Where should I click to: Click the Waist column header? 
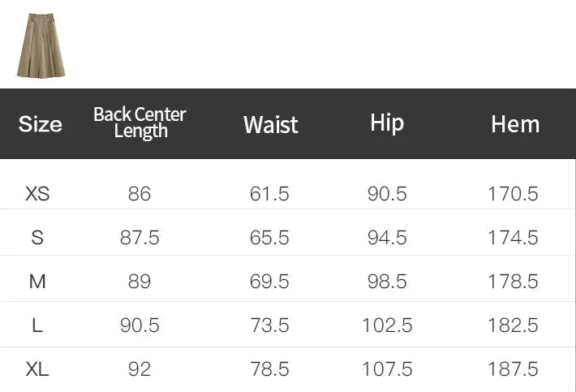point(270,124)
